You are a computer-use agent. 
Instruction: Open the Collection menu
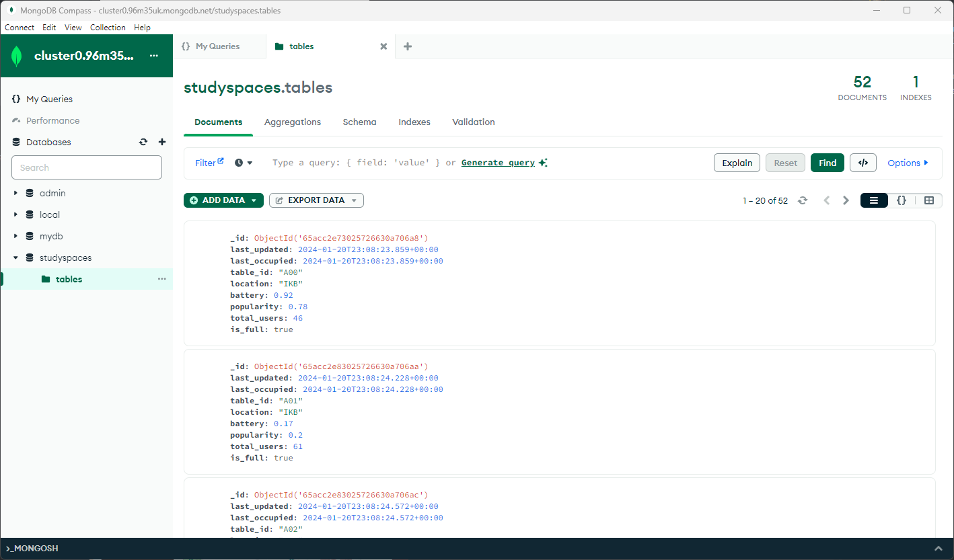coord(108,28)
